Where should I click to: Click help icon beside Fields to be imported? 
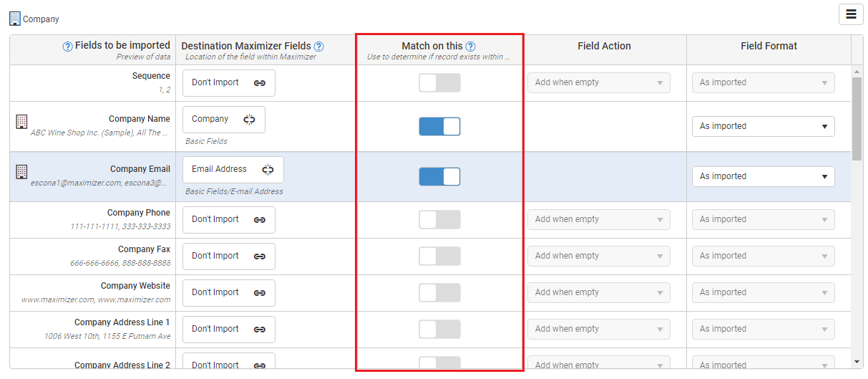[68, 47]
